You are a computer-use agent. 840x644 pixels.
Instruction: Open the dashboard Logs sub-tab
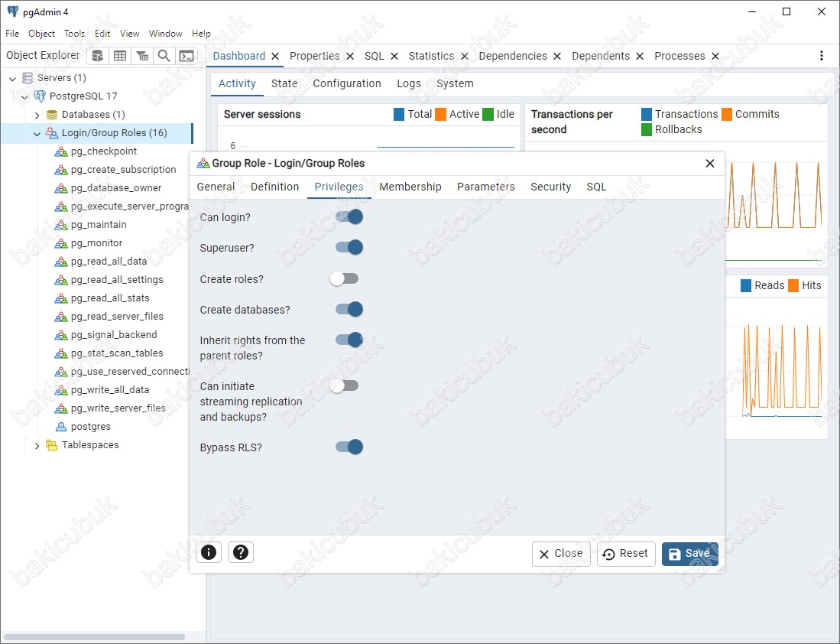(x=409, y=83)
